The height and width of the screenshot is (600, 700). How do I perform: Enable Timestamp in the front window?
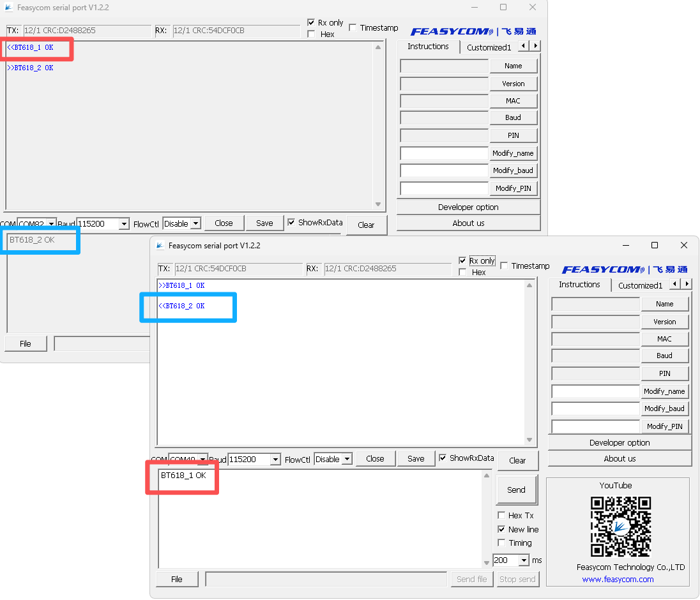505,266
